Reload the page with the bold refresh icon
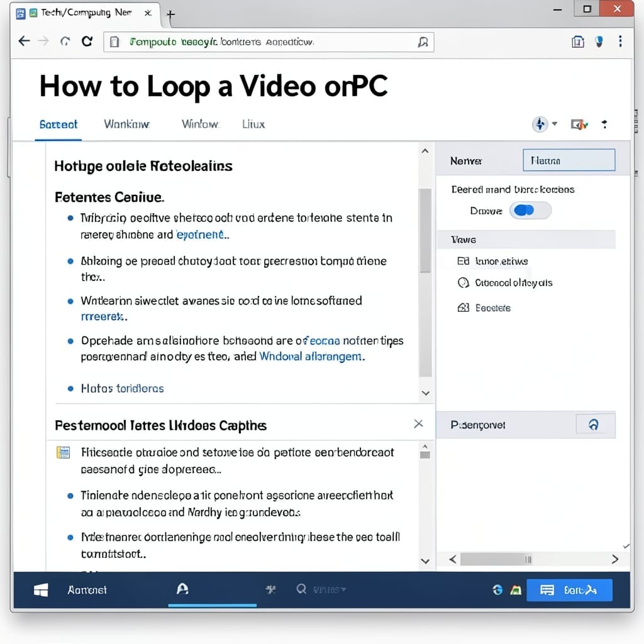Screen dimensions: 644x644 pyautogui.click(x=87, y=41)
